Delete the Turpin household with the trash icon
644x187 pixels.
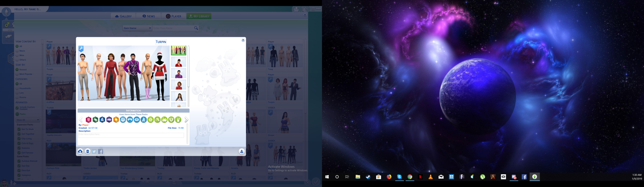[88, 151]
